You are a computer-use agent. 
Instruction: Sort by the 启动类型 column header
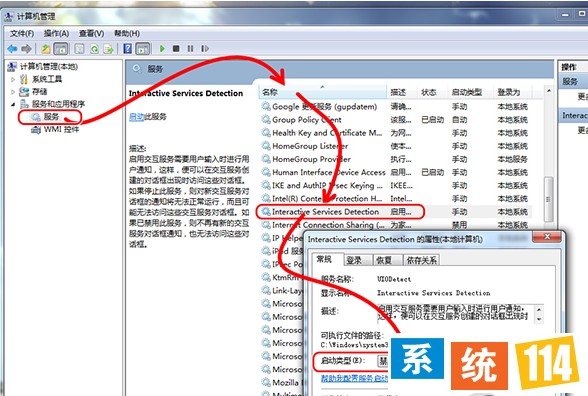tap(470, 92)
